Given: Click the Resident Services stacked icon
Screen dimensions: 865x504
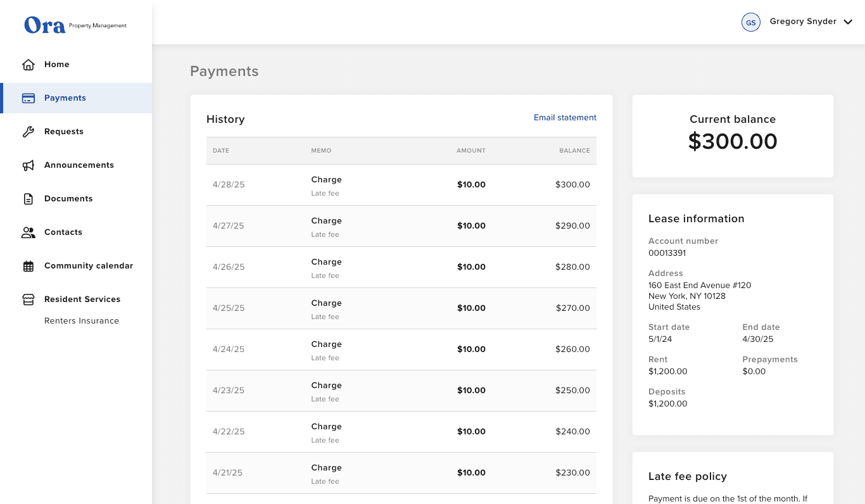Looking at the screenshot, I should (x=28, y=299).
